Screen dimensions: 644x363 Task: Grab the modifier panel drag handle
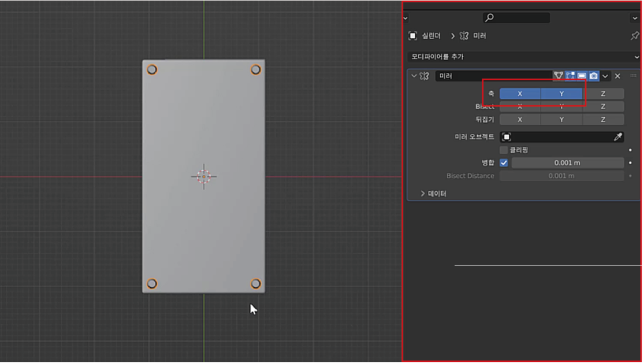(x=634, y=76)
